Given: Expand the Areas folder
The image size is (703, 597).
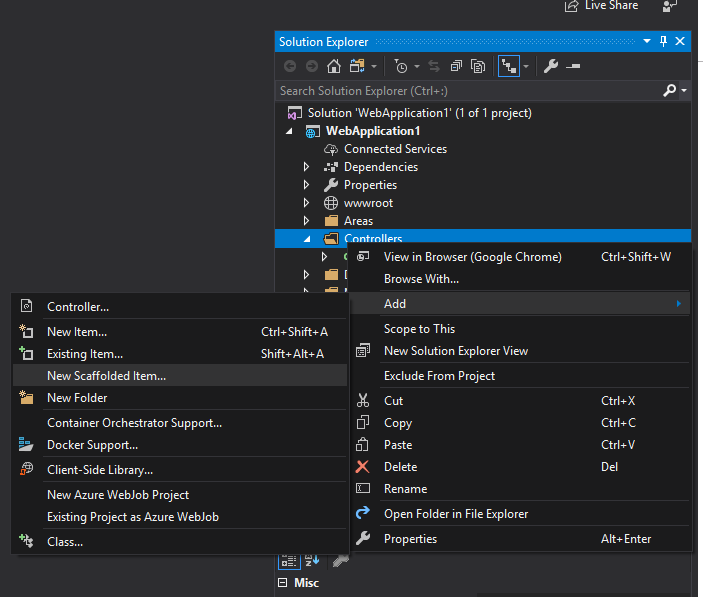Looking at the screenshot, I should 306,221.
